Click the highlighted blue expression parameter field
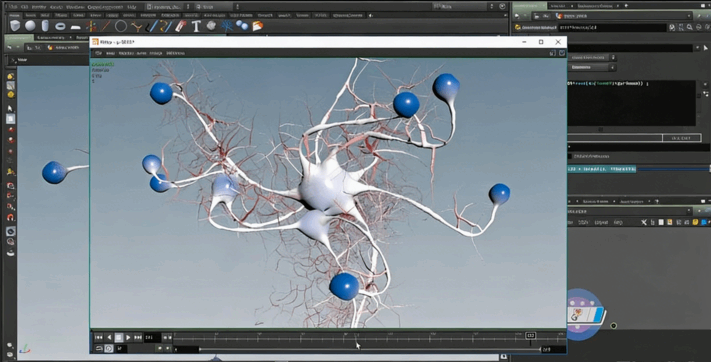This screenshot has width=711, height=362. pyautogui.click(x=602, y=169)
